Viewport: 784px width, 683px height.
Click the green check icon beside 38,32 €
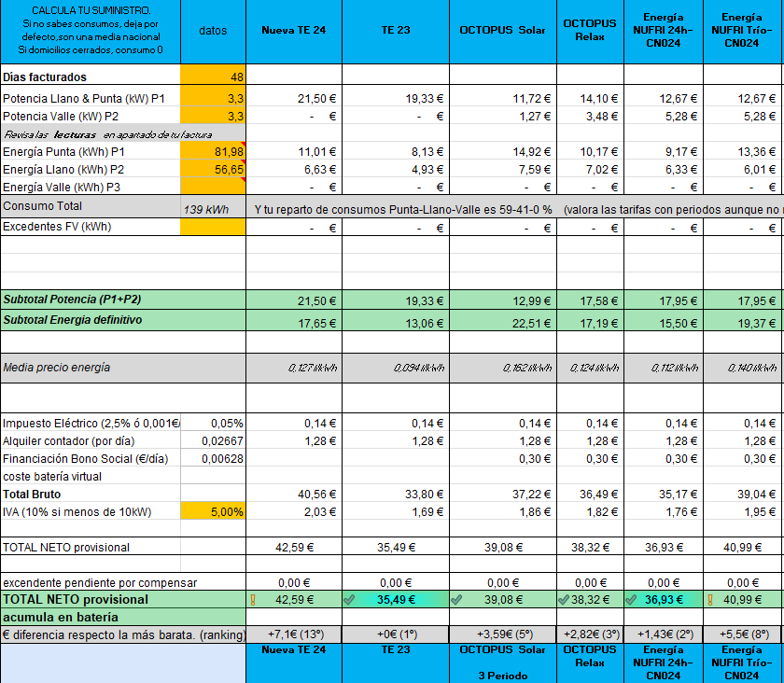pyautogui.click(x=564, y=600)
